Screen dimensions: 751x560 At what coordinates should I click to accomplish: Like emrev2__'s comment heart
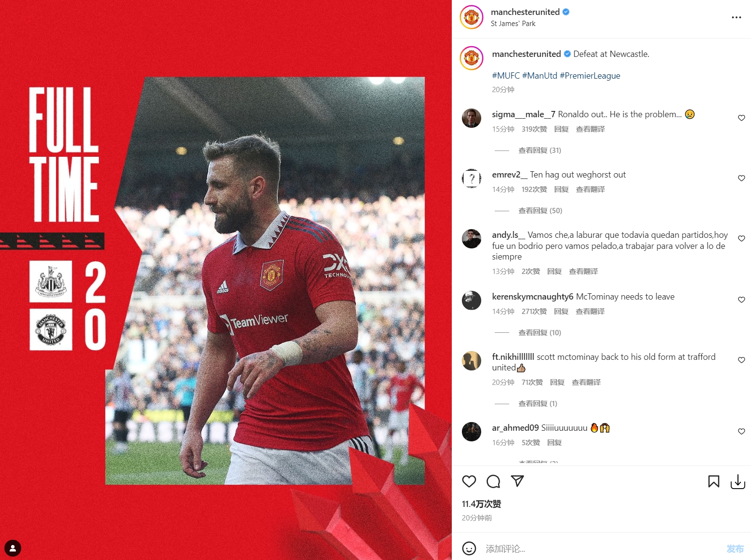(x=741, y=178)
